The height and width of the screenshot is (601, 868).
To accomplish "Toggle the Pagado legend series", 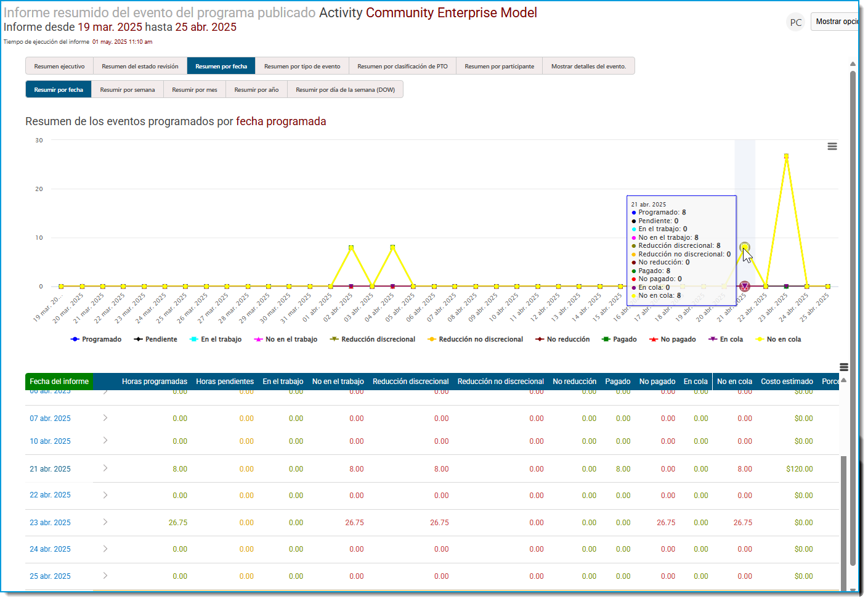I will pos(619,340).
